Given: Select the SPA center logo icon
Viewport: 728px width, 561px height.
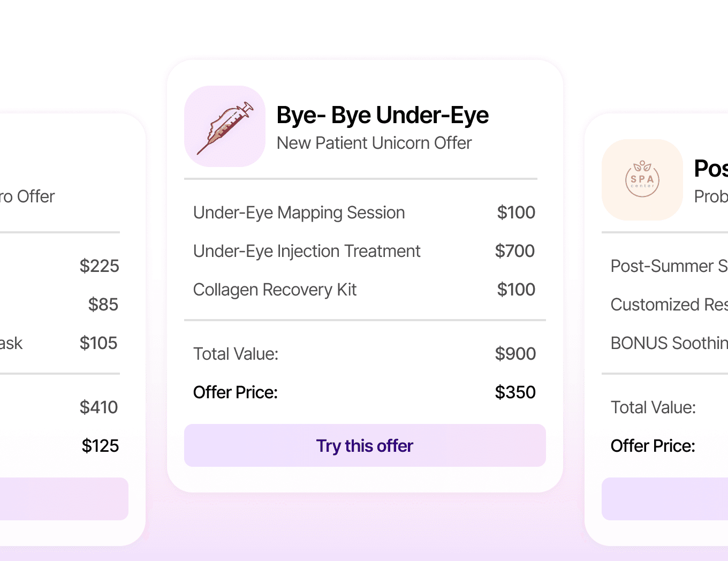Looking at the screenshot, I should (x=642, y=180).
